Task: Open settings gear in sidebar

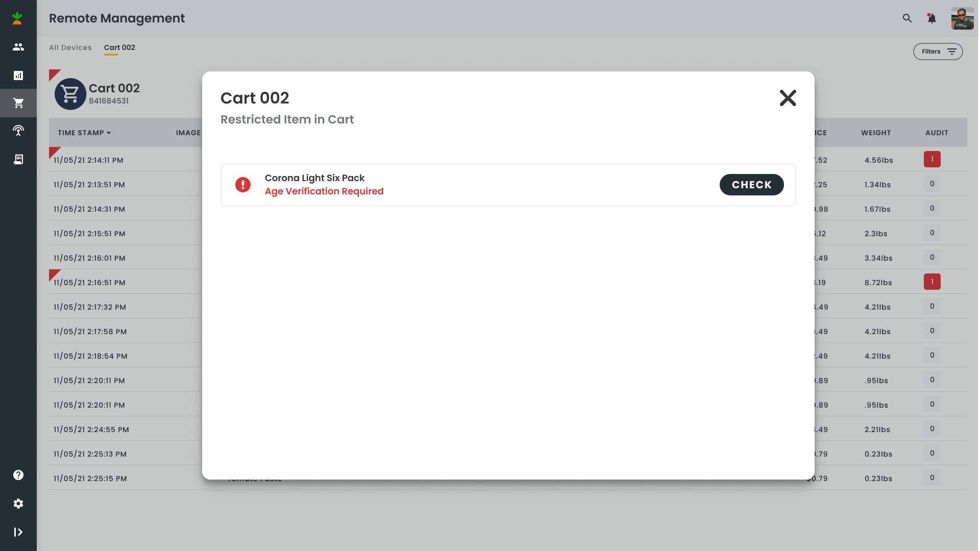Action: 18,504
